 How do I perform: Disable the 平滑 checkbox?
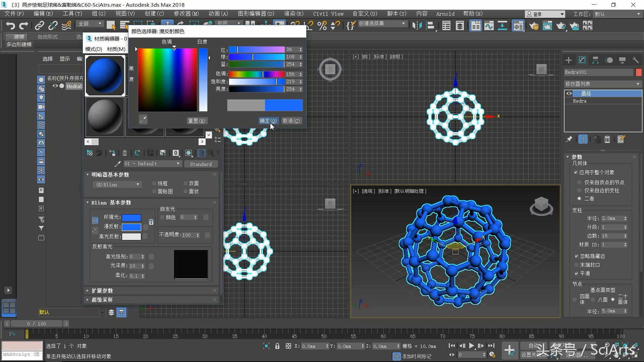[x=576, y=274]
